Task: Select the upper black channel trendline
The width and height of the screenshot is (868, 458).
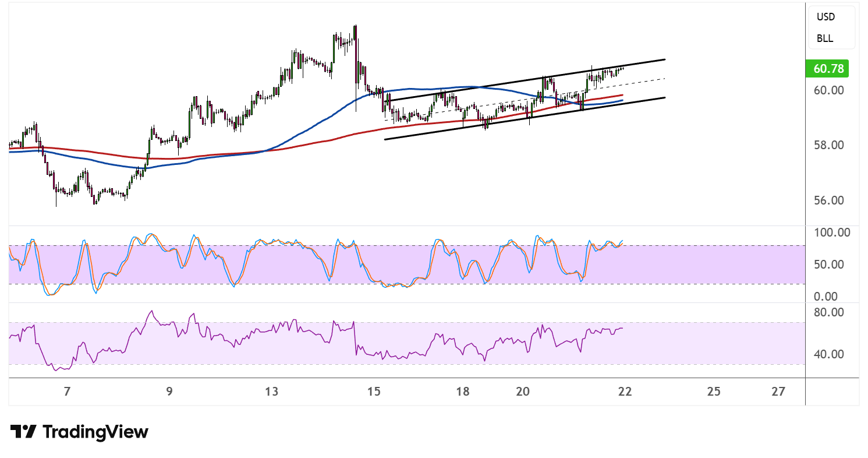Action: pos(524,80)
